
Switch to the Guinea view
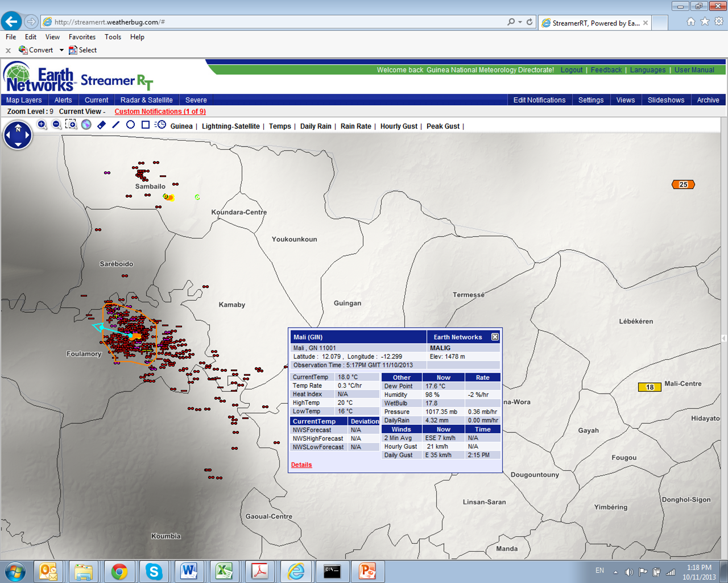[181, 126]
